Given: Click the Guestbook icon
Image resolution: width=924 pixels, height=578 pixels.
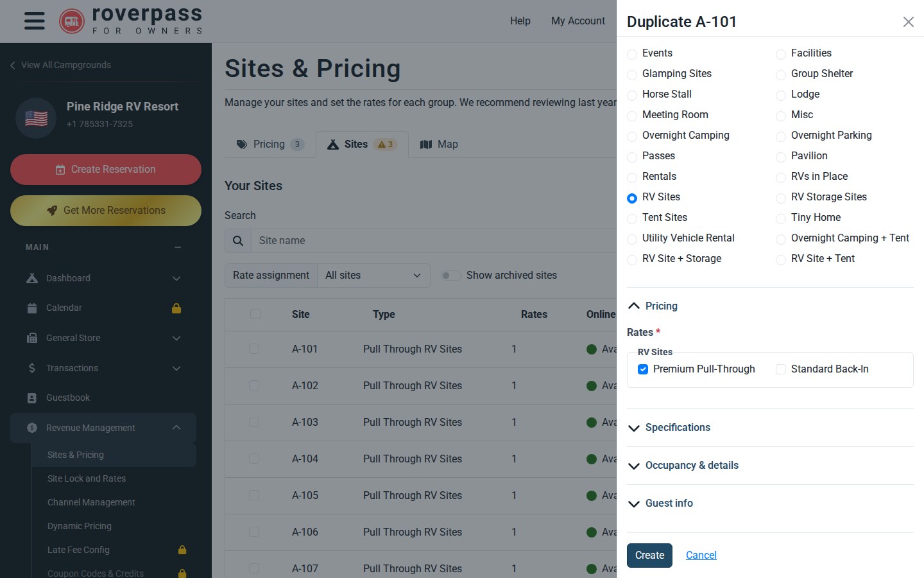Looking at the screenshot, I should coord(32,398).
